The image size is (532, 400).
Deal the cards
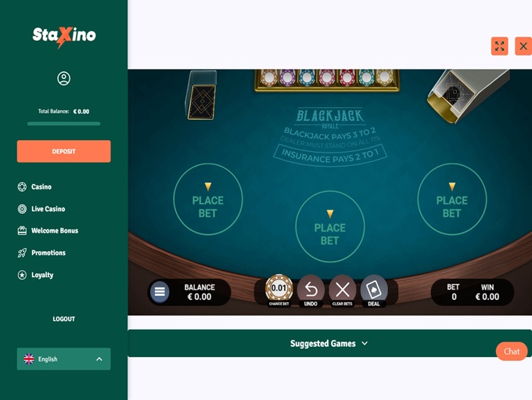coord(374,291)
